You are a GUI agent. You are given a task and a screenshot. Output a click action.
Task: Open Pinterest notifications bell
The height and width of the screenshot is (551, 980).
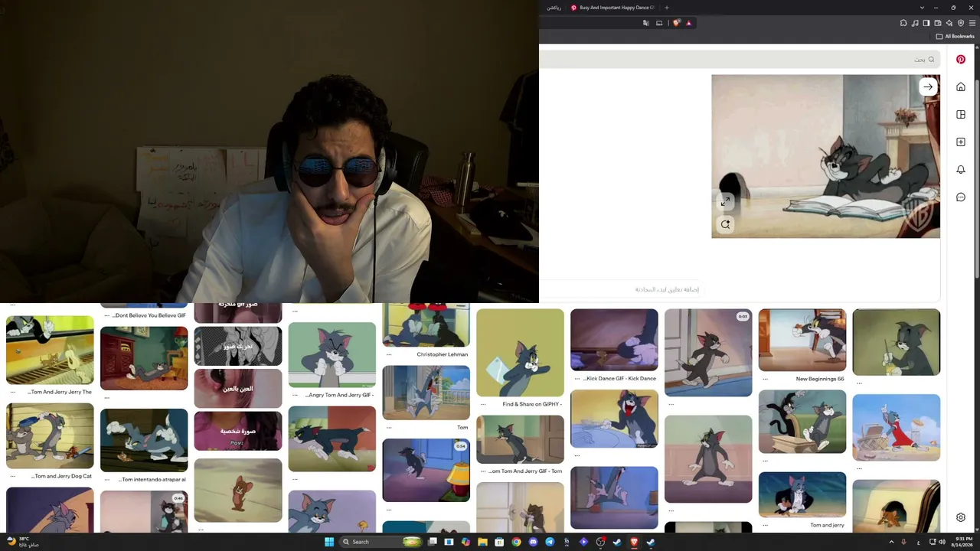[x=961, y=170]
